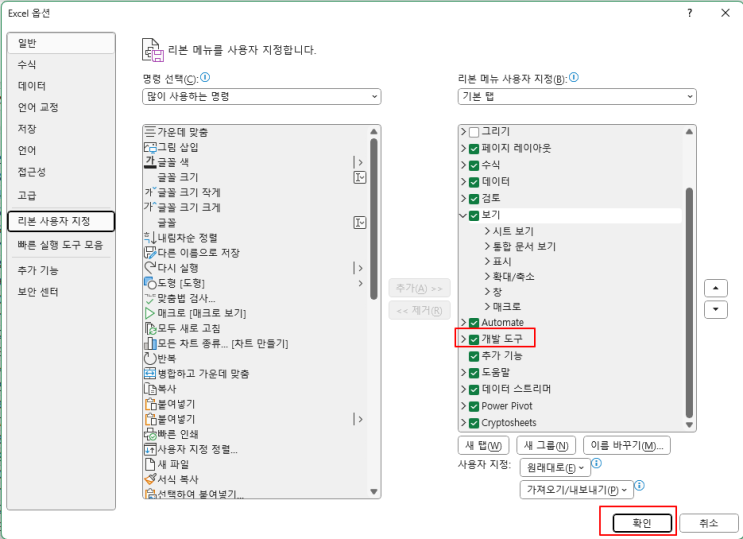The height and width of the screenshot is (539, 743).
Task: Click the 새 탭 button
Action: pos(483,446)
